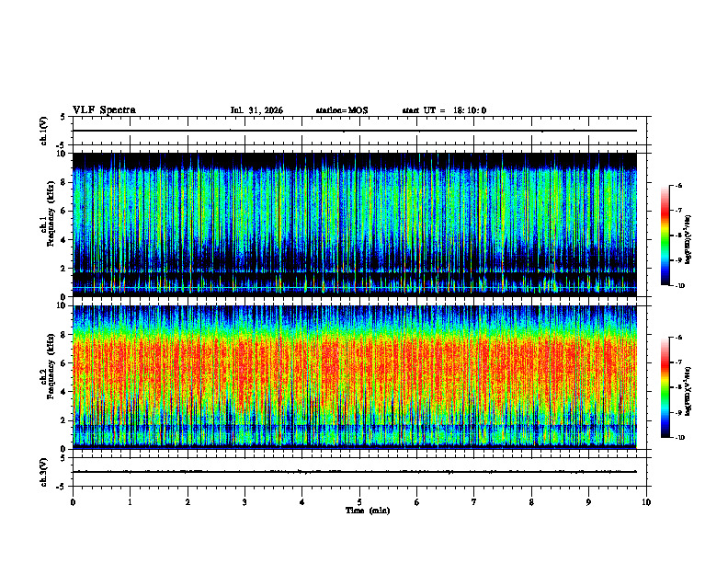Click the "ch.3(V)" axis label

point(43,472)
